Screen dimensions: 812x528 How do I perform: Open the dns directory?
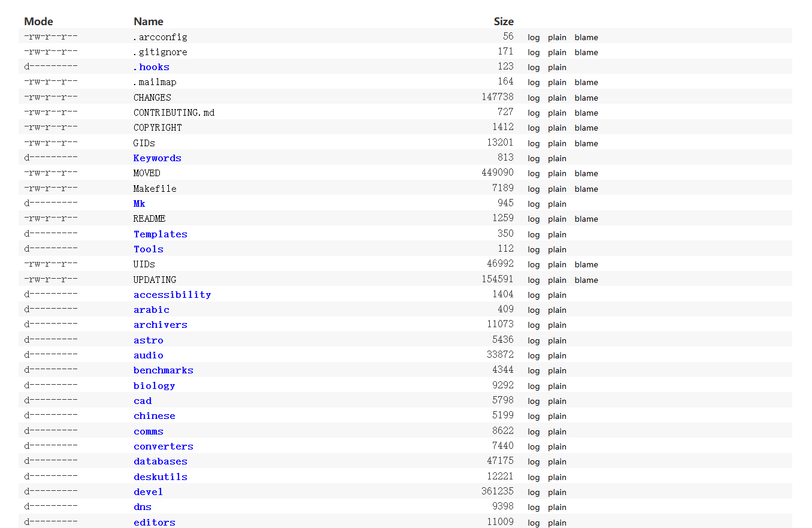(x=142, y=507)
